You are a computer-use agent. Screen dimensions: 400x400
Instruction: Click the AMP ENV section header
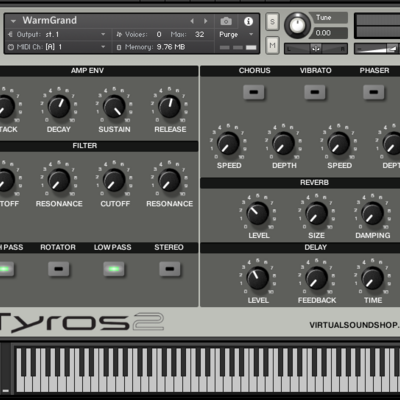[87, 71]
